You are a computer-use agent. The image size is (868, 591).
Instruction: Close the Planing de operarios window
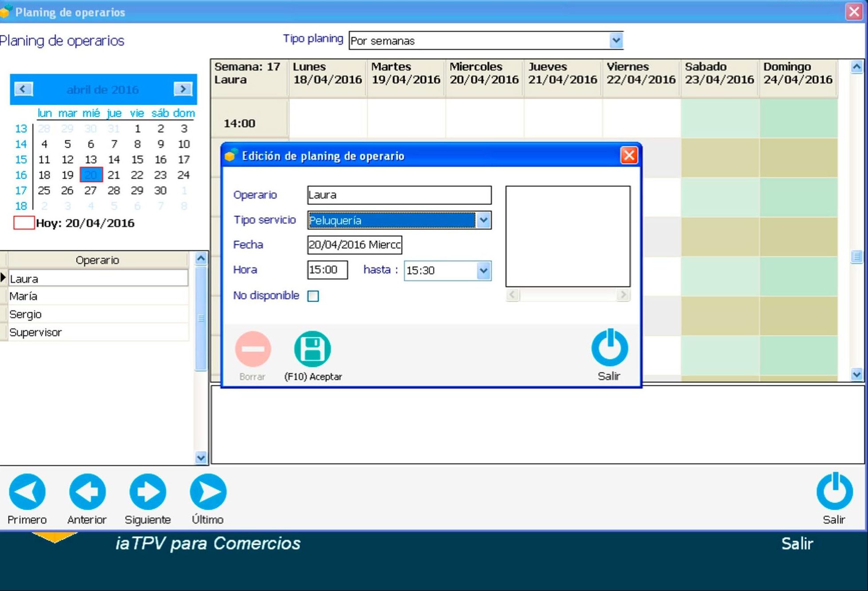(854, 12)
